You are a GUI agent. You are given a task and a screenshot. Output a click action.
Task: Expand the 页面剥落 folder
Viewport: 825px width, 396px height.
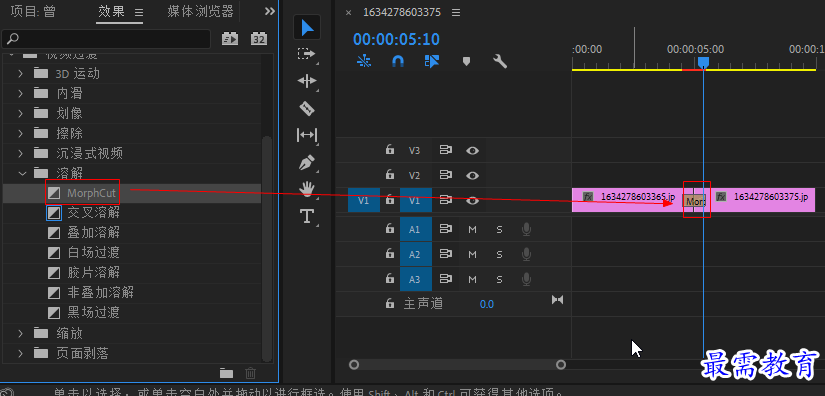(x=21, y=353)
